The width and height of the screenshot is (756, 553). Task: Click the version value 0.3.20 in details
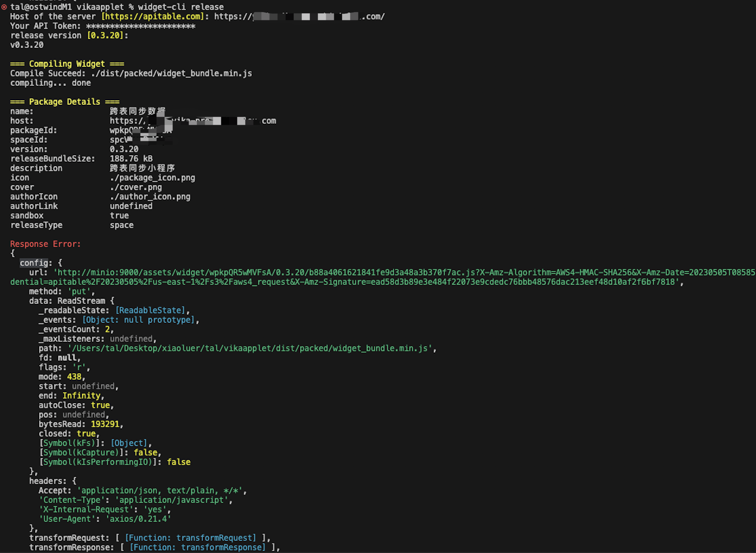point(124,149)
